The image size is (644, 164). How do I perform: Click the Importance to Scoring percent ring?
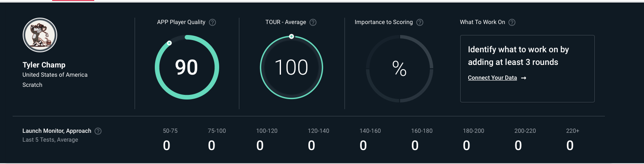pos(399,68)
